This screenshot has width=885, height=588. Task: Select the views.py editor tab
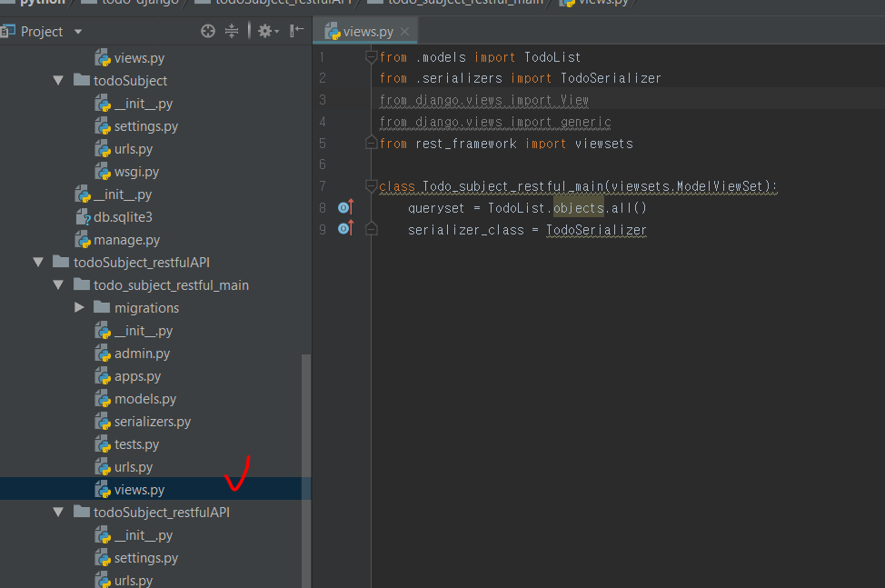(x=364, y=32)
